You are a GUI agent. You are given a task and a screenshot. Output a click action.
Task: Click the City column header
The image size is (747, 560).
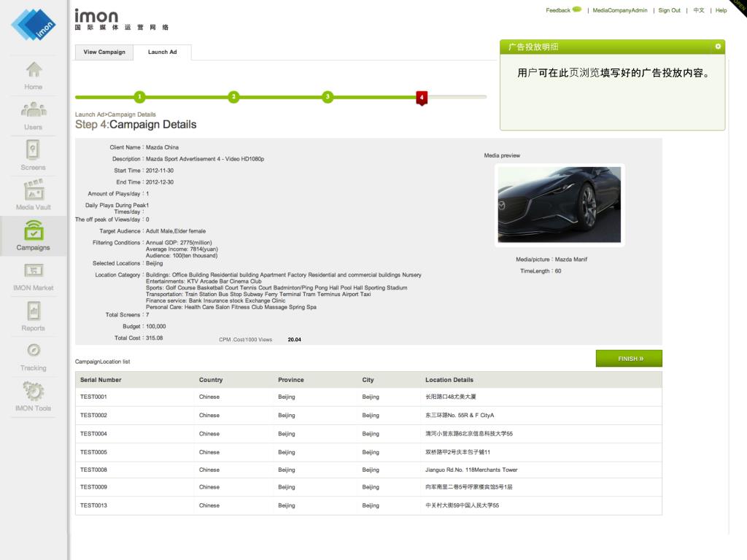[368, 380]
